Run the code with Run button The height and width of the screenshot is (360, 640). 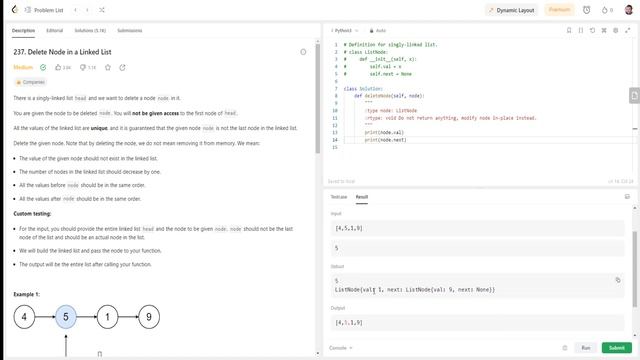[x=586, y=348]
